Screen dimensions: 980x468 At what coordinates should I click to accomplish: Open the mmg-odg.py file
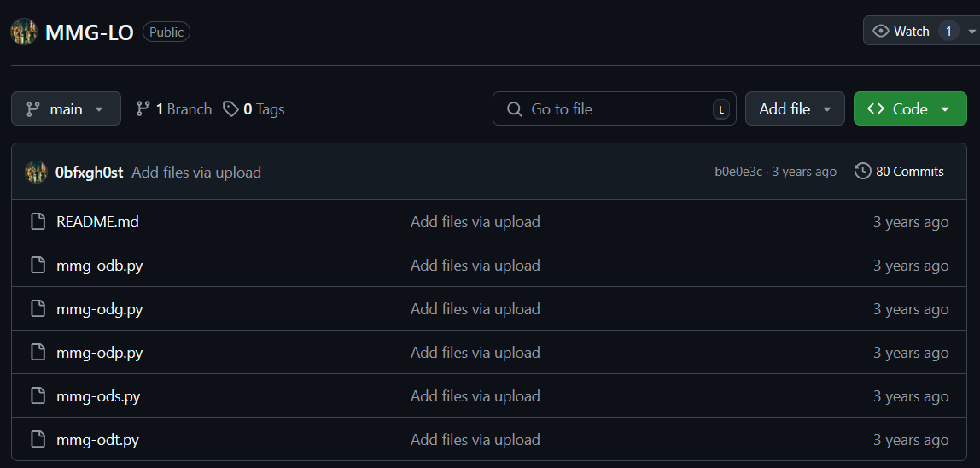tap(99, 309)
